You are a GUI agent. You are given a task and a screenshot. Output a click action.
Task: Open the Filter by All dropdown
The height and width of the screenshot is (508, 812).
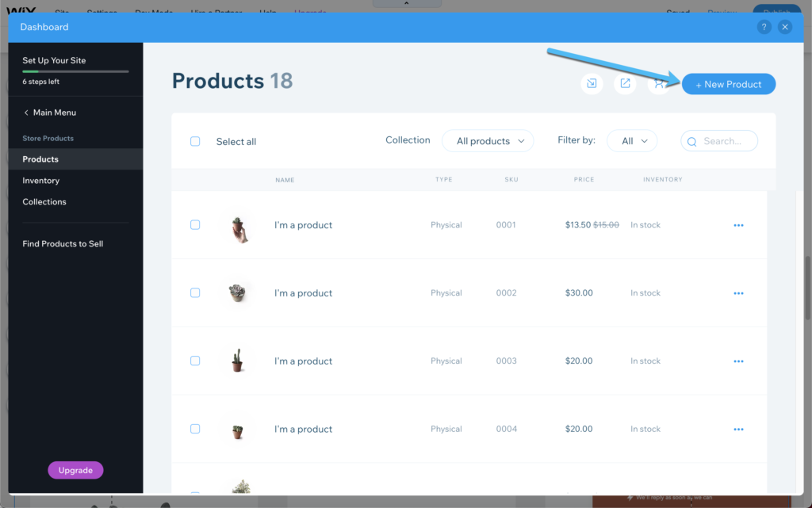click(x=632, y=141)
